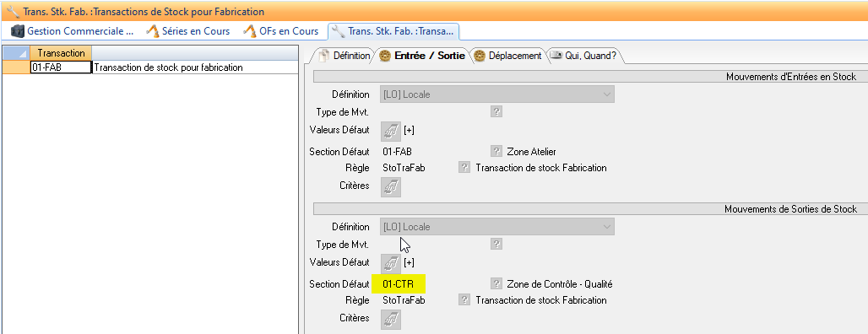Image resolution: width=868 pixels, height=334 pixels.
Task: Switch to the Déplacement tab
Action: point(508,56)
